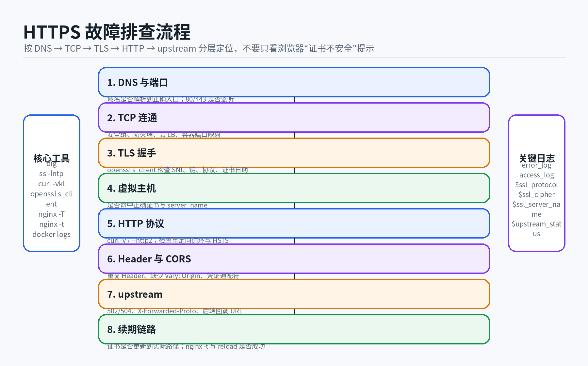
Task: Click 'nginx -T' in the tools panel
Action: [x=52, y=214]
